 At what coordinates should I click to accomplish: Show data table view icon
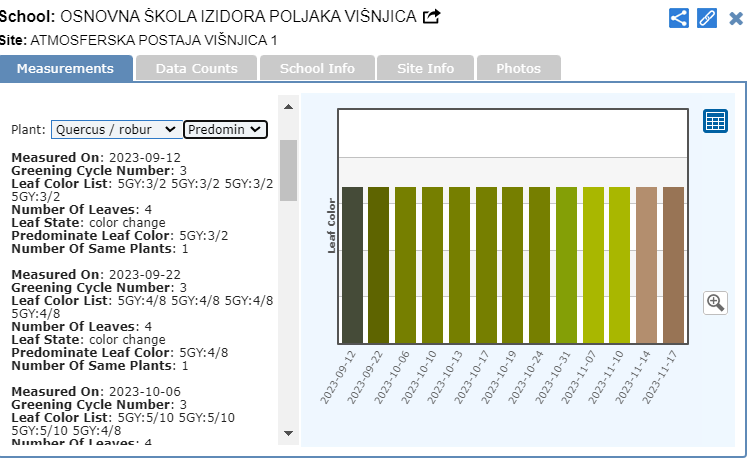pyautogui.click(x=715, y=121)
